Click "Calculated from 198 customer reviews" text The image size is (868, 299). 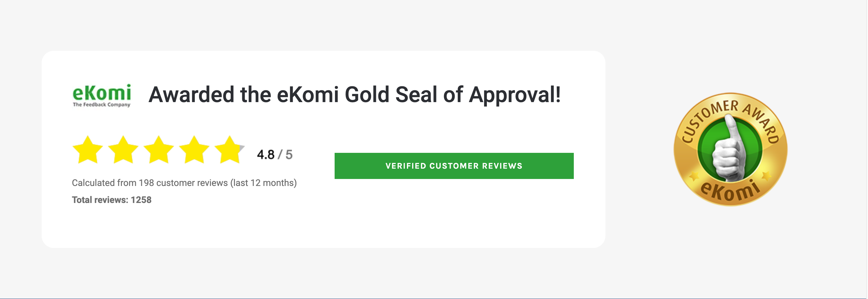coord(150,183)
